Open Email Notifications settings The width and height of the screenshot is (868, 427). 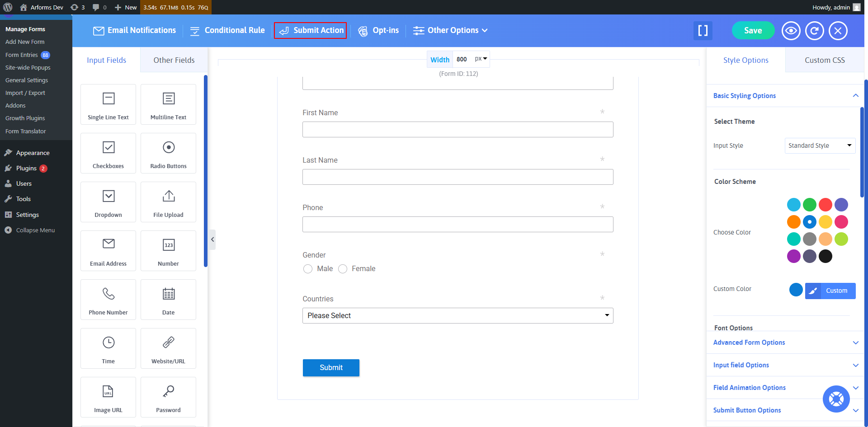[x=134, y=30]
